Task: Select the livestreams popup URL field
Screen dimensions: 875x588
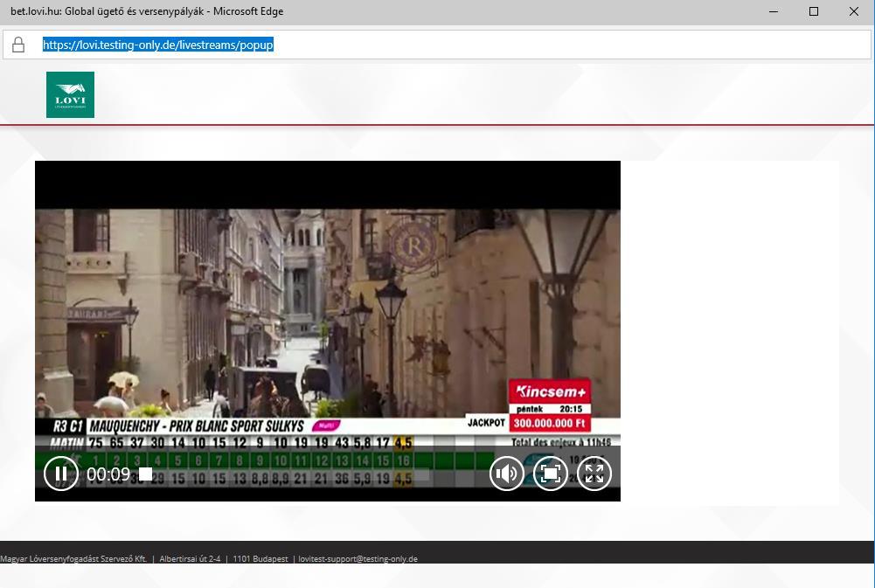Action: point(437,45)
